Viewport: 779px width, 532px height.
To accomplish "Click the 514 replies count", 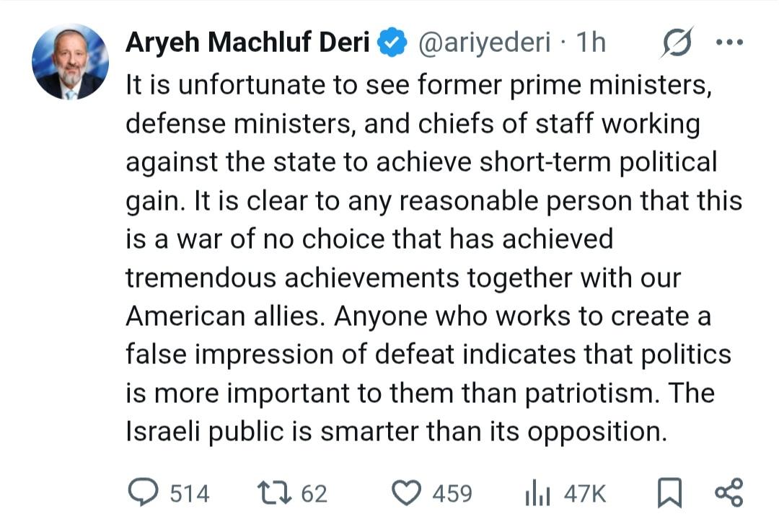I will tap(190, 494).
